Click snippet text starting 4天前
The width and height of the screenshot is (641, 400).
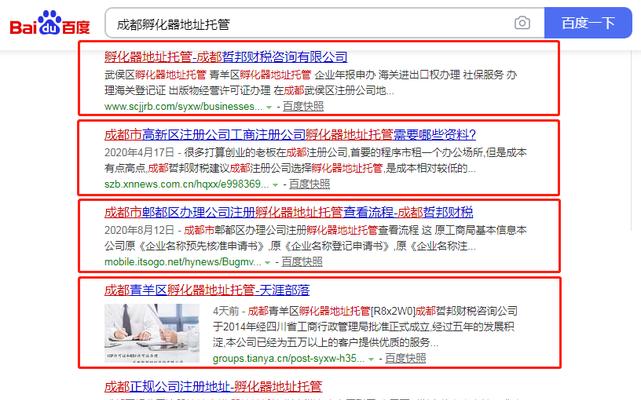click(x=365, y=326)
